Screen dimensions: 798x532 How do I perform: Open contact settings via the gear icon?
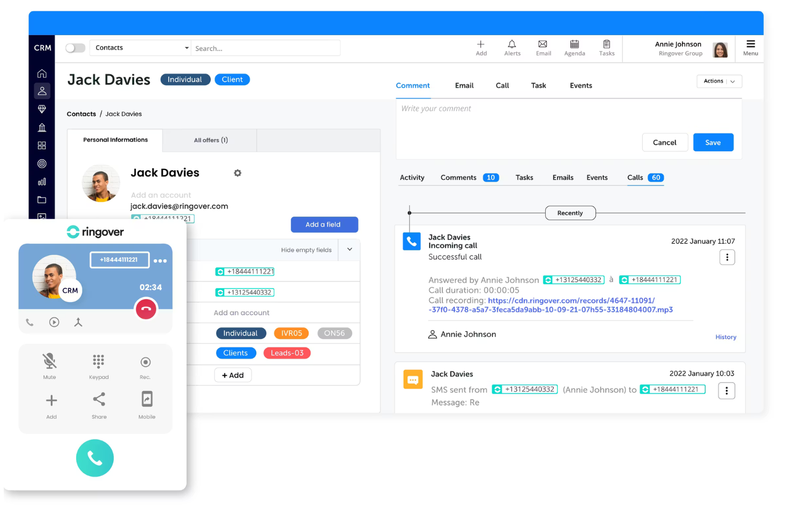[x=237, y=172]
